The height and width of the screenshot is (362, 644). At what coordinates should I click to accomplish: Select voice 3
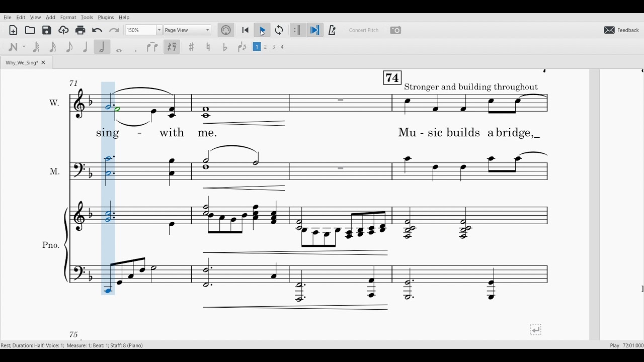274,47
